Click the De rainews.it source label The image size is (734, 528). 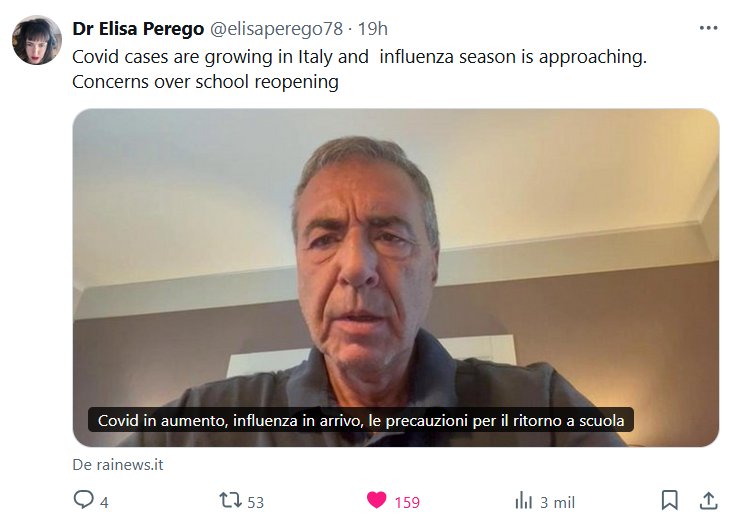click(x=118, y=464)
